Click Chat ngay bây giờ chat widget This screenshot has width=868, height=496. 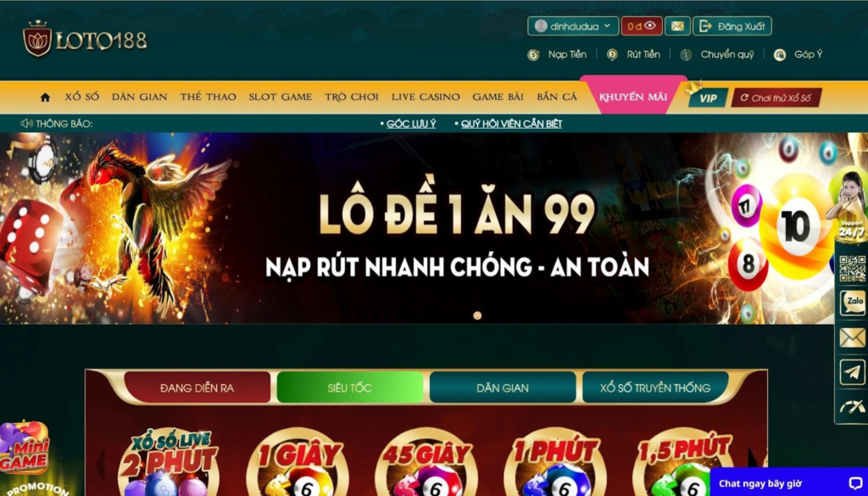(x=789, y=483)
